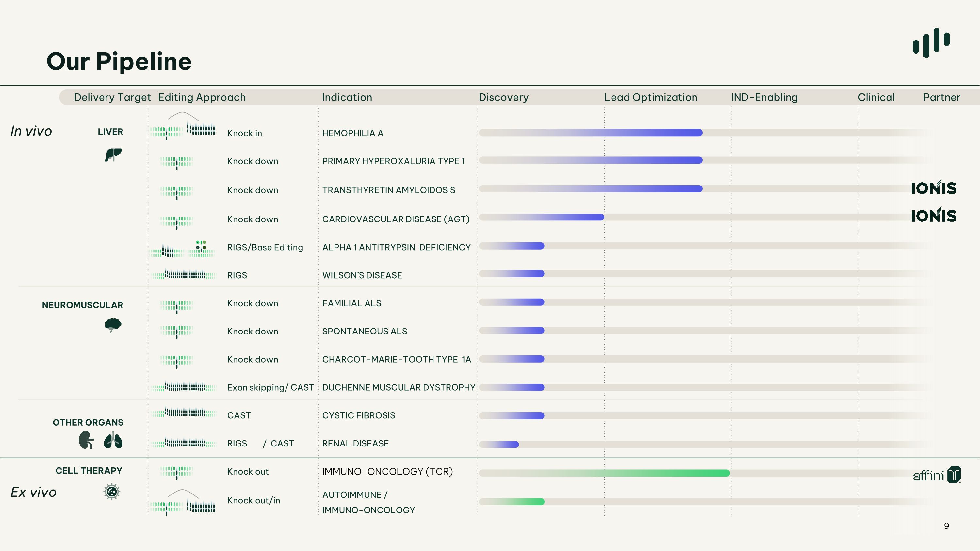Image resolution: width=980 pixels, height=551 pixels.
Task: Click the Editing Approach column header
Action: [x=202, y=97]
